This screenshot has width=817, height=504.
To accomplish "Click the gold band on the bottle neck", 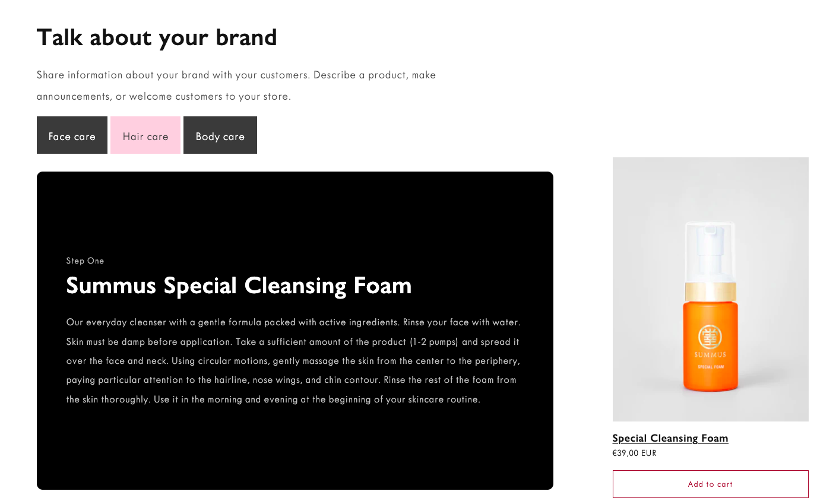I will click(x=710, y=292).
